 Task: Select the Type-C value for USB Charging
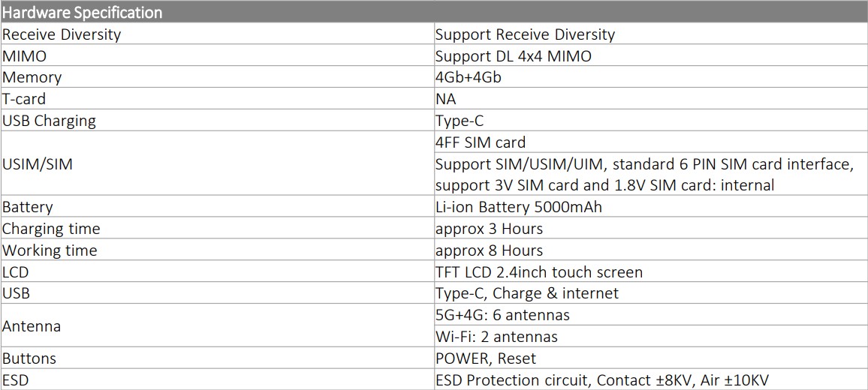[x=460, y=121]
